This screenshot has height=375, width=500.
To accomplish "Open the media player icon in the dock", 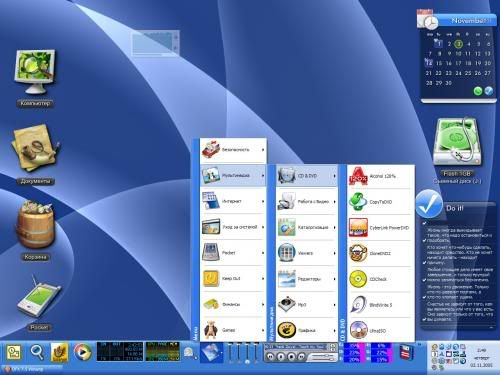I will click(82, 352).
